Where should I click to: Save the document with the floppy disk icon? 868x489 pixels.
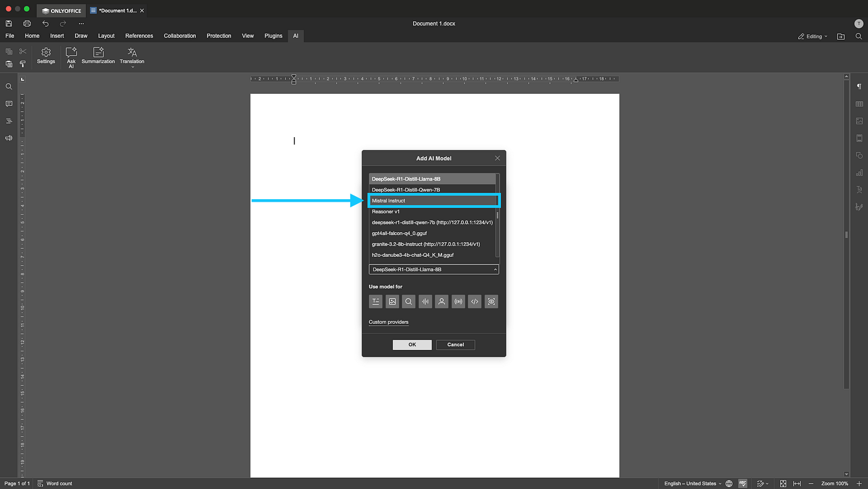click(x=9, y=24)
